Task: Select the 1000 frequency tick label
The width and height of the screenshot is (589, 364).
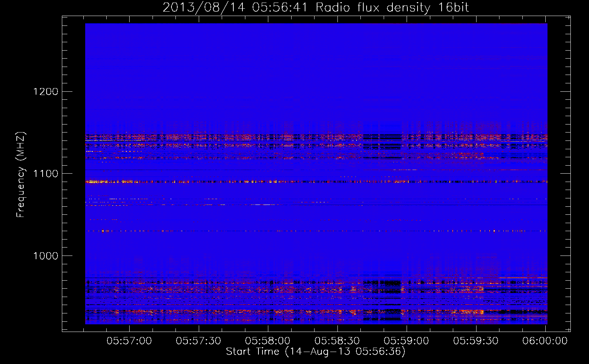Action: (x=46, y=256)
